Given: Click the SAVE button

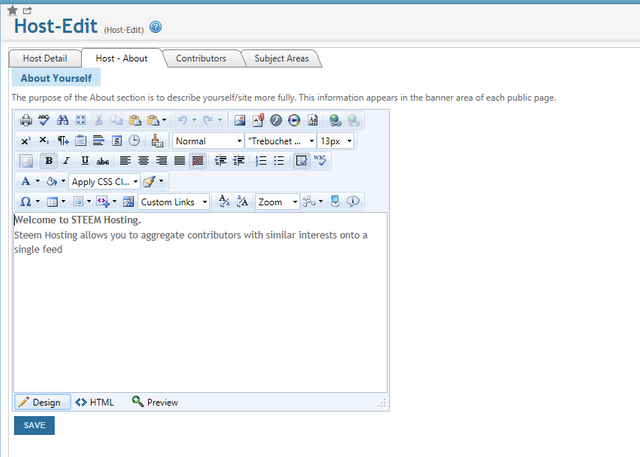Looking at the screenshot, I should click(34, 425).
